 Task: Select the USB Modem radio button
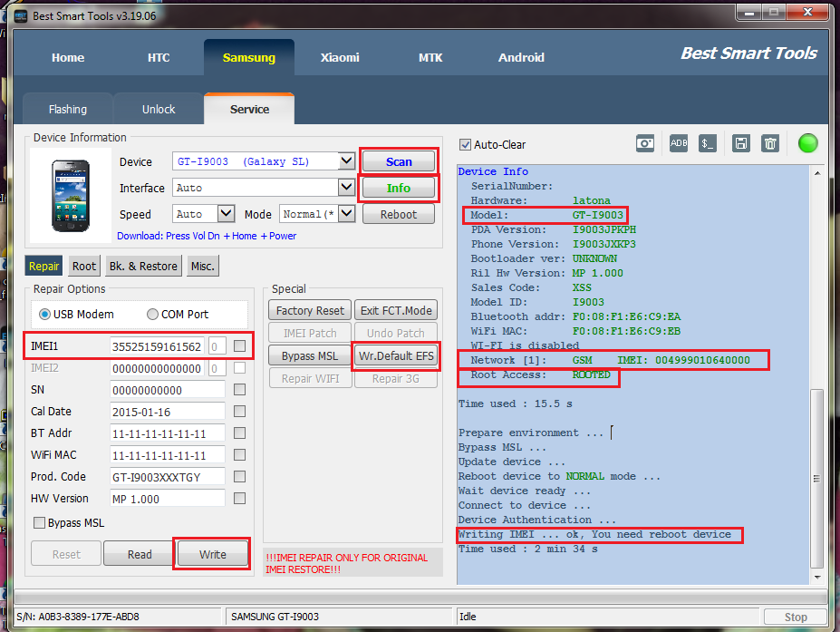(45, 314)
